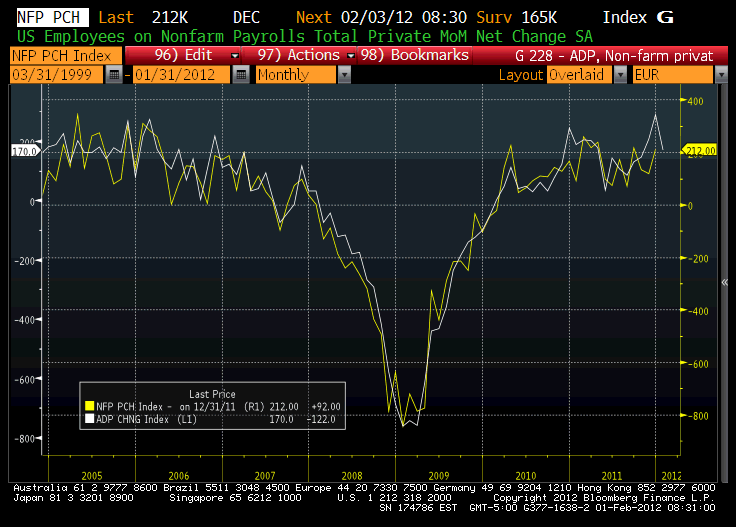The image size is (736, 527).
Task: Click the 2005 year label on axis
Action: tap(92, 476)
